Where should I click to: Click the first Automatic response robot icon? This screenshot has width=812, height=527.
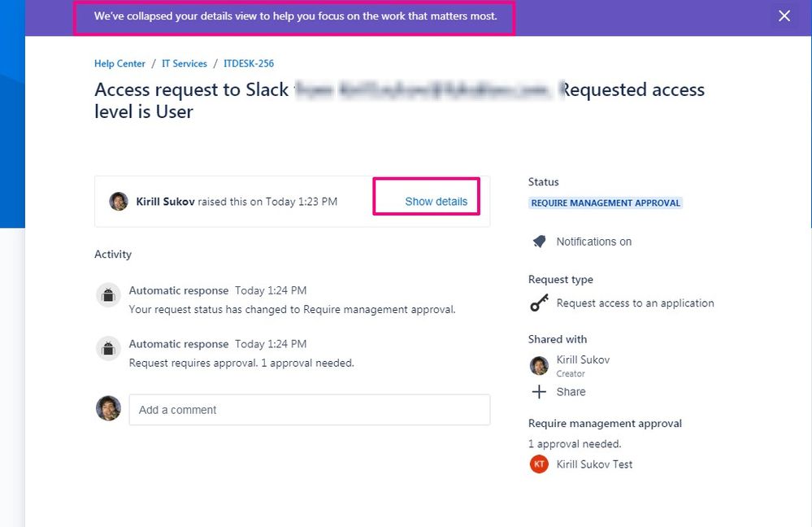click(x=108, y=295)
